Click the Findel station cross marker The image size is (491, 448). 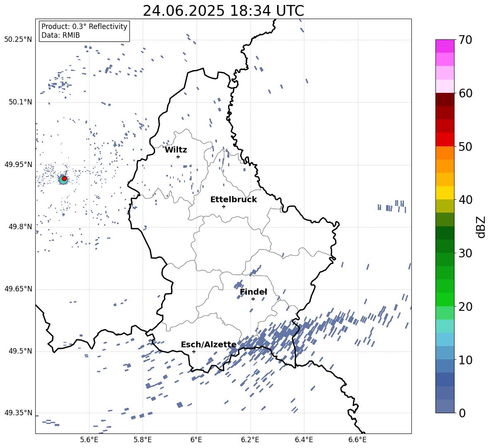pos(253,299)
